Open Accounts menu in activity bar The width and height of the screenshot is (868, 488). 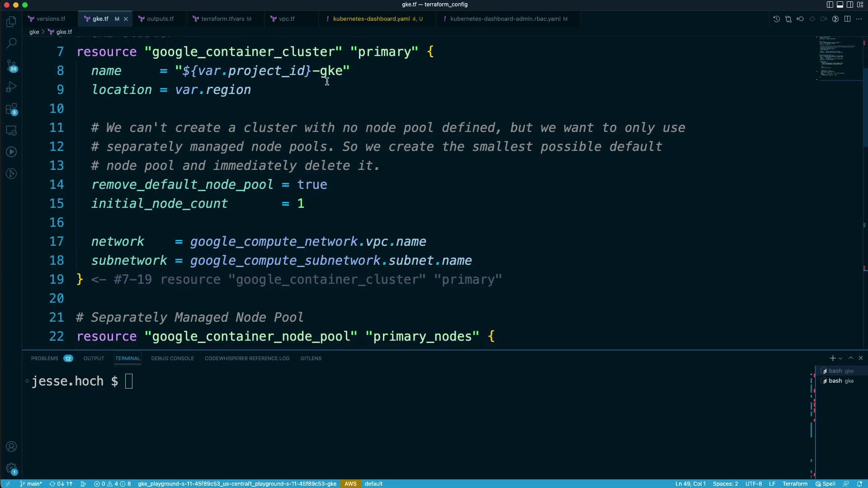coord(11,446)
